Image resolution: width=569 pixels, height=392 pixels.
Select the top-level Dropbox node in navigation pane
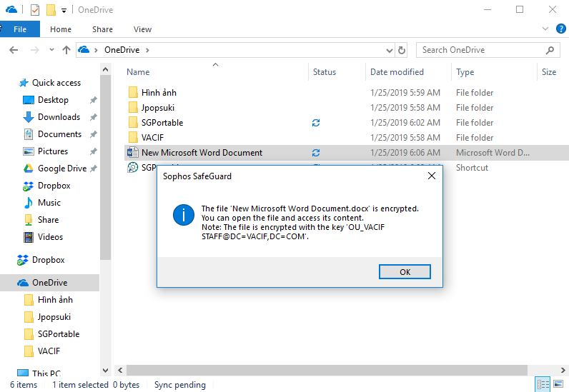49,260
